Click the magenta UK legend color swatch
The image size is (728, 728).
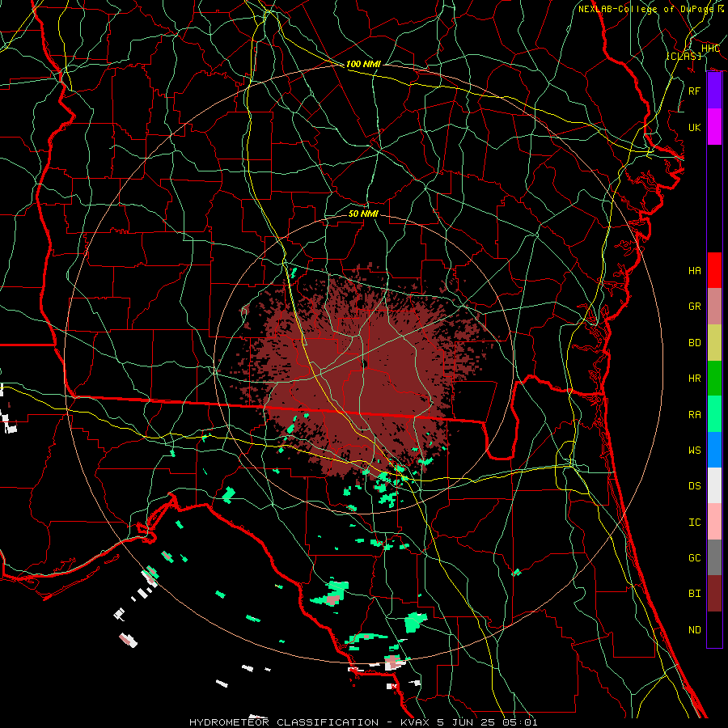coord(714,127)
